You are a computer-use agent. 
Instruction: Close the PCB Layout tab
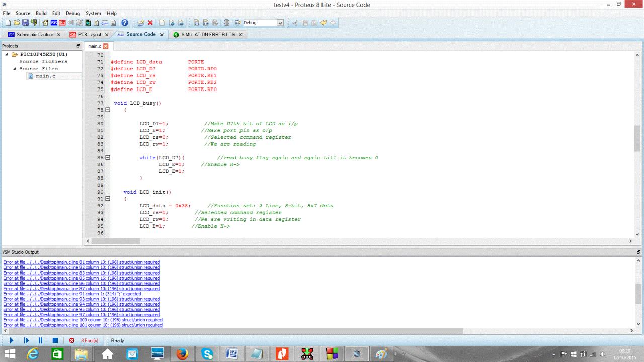pyautogui.click(x=106, y=35)
